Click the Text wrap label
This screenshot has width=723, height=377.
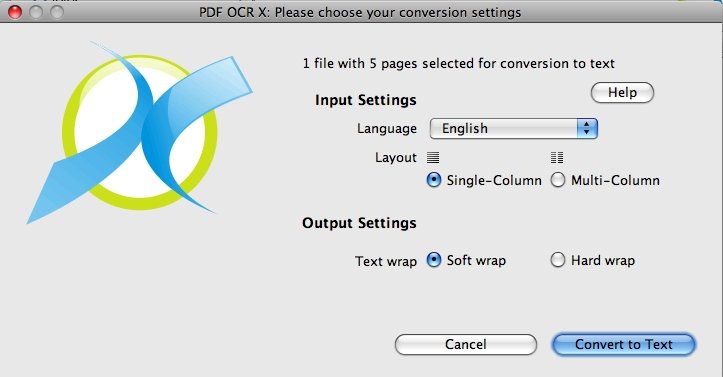386,261
